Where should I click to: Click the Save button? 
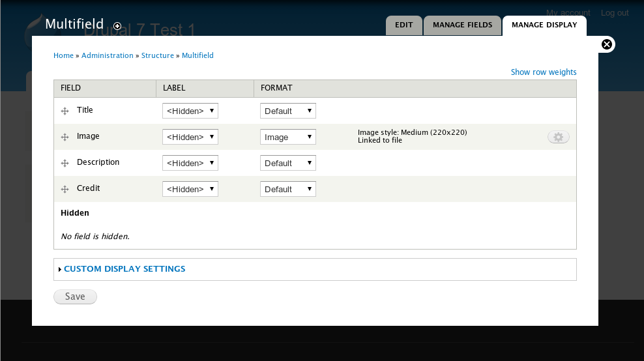[75, 296]
